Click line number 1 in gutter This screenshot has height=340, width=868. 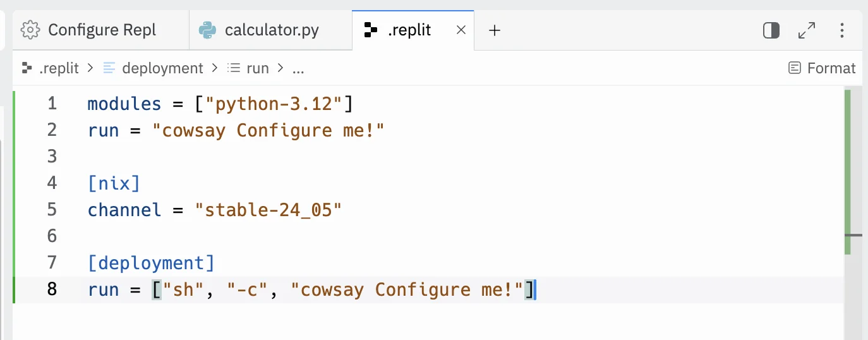52,104
